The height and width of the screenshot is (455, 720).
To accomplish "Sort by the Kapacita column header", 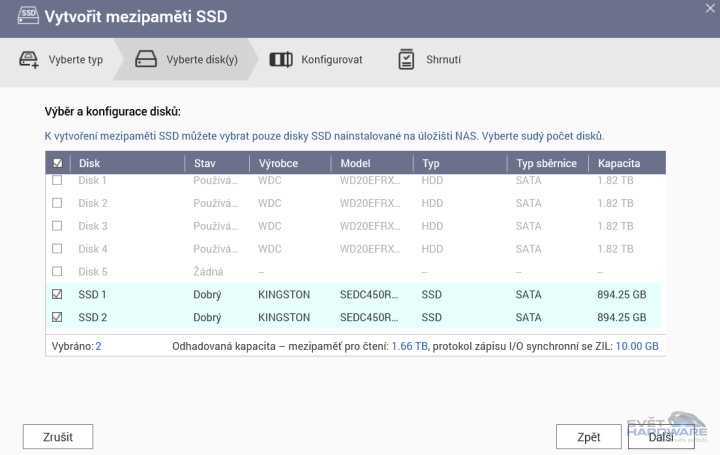I will [618, 163].
